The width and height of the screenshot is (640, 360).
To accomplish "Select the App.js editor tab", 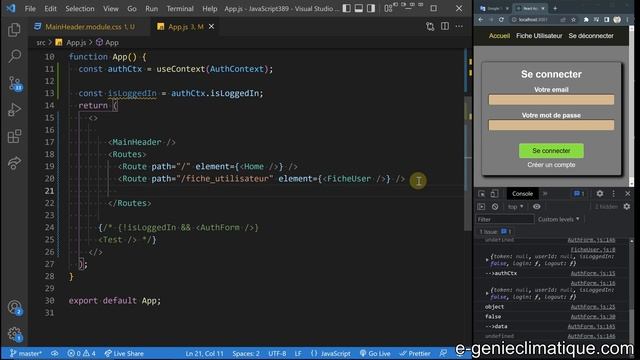I will (186, 27).
